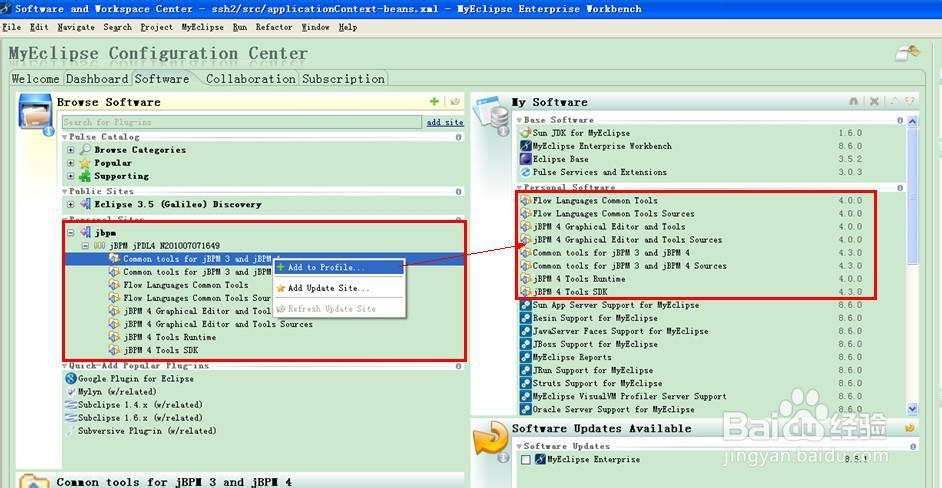Screen dimensions: 942x488
Task: Click the green plus icon in Browse Software header
Action: coord(434,102)
